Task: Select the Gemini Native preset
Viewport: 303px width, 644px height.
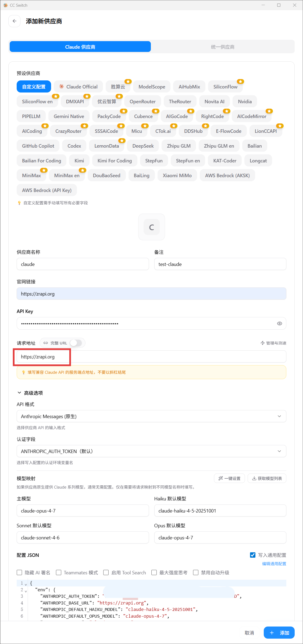Action: pyautogui.click(x=69, y=116)
